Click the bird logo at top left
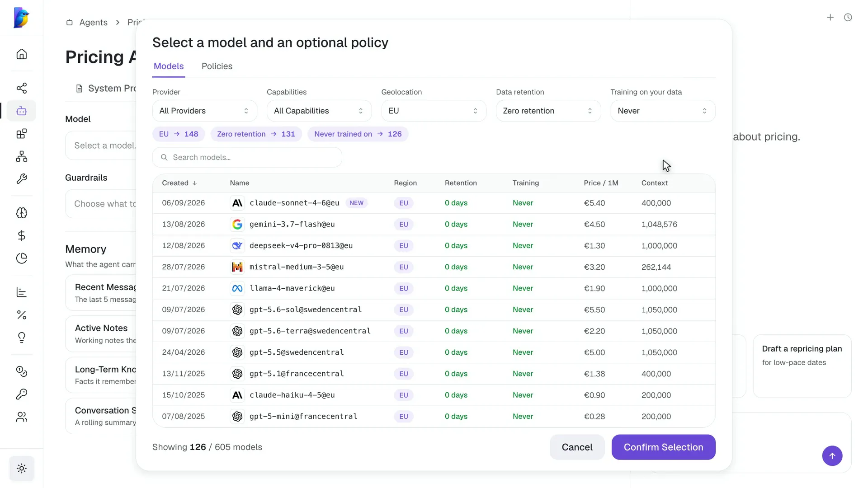The height and width of the screenshot is (488, 868). (x=21, y=18)
